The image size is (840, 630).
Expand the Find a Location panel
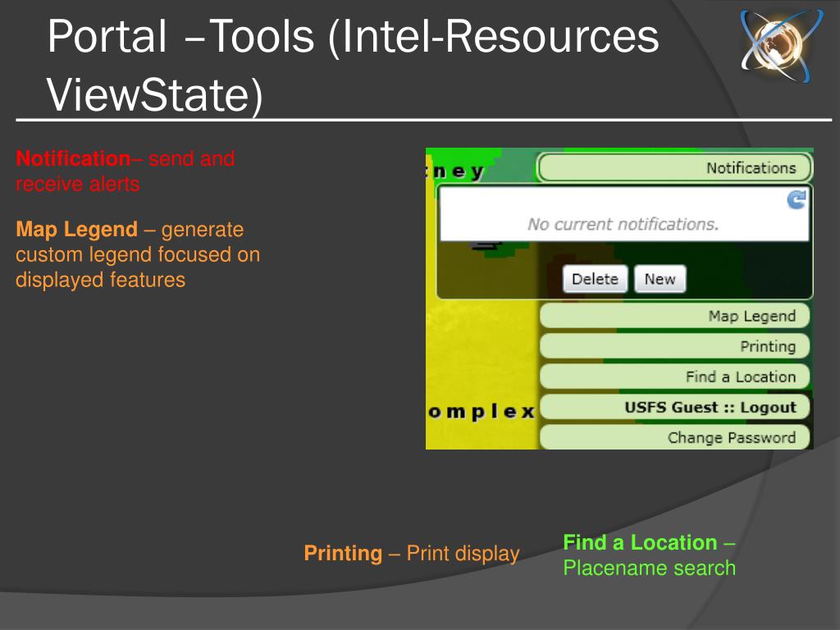coord(674,377)
